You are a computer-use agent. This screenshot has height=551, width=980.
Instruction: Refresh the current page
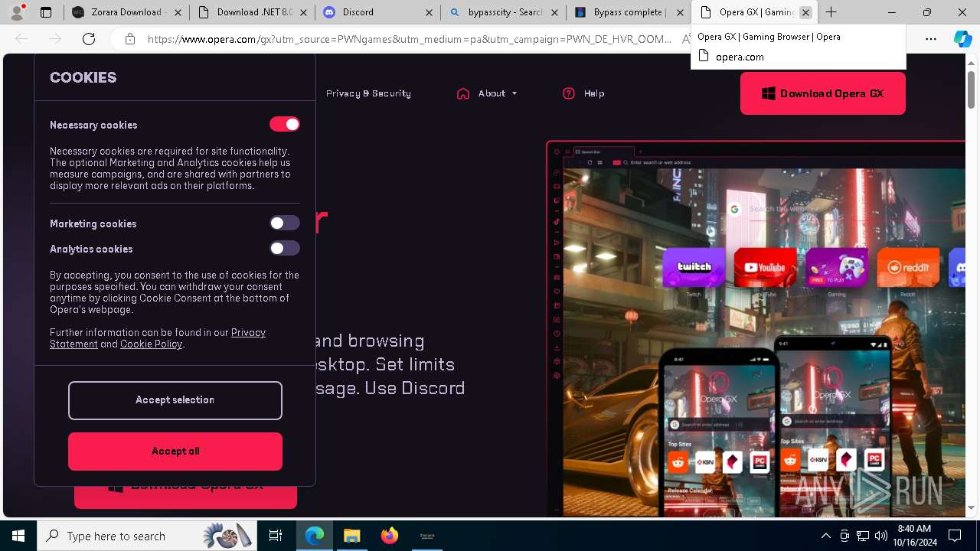(89, 39)
